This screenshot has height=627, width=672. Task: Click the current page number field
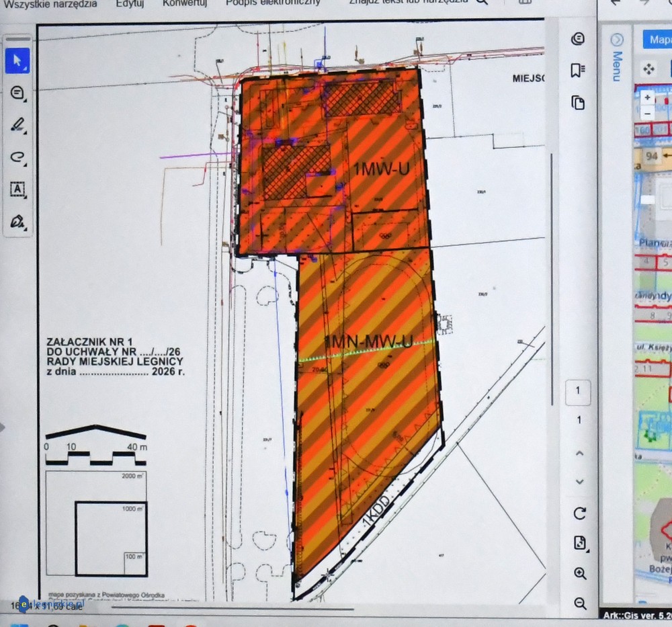(x=578, y=391)
